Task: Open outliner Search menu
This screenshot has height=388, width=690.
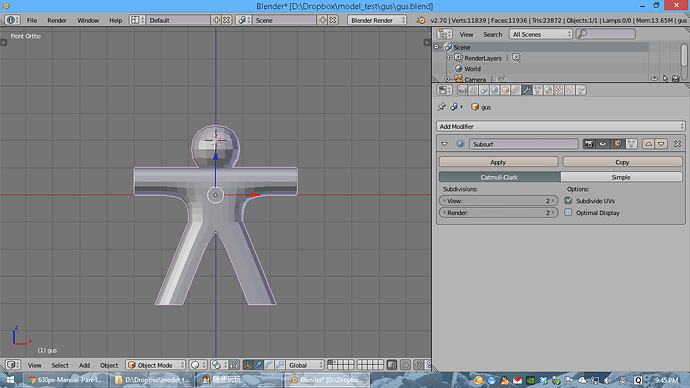Action: [492, 34]
